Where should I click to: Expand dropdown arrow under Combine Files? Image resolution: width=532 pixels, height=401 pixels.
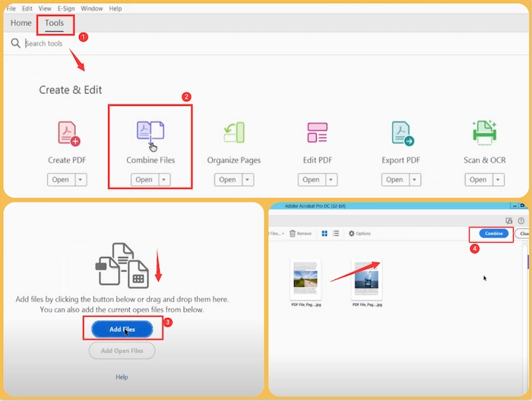(x=164, y=180)
